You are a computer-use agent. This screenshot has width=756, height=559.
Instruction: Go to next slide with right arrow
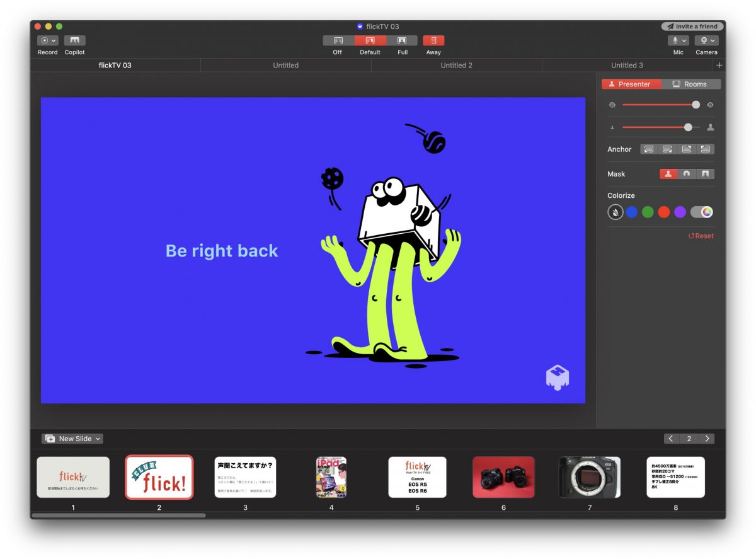(707, 439)
